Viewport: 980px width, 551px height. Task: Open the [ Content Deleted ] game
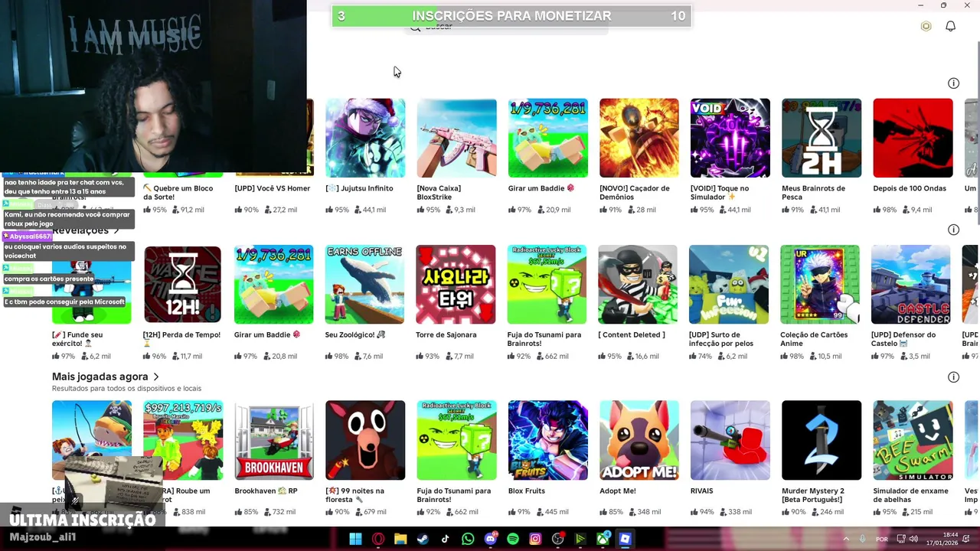pos(638,284)
